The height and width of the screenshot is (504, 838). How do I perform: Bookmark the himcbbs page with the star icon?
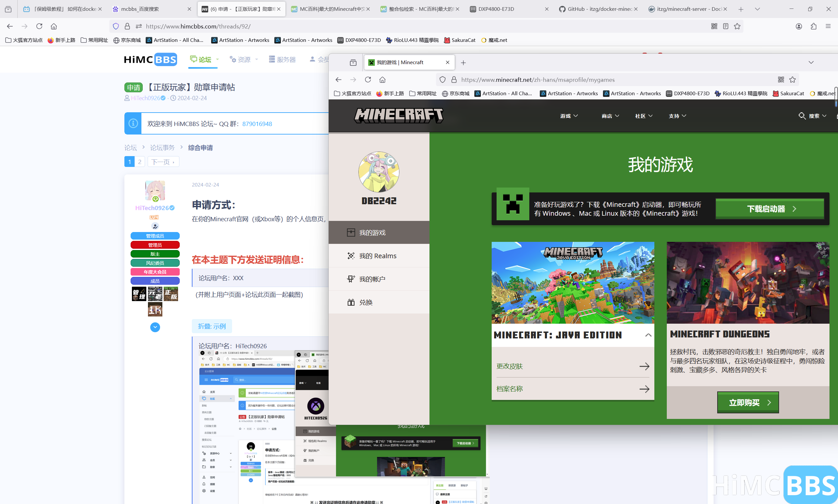(x=737, y=26)
